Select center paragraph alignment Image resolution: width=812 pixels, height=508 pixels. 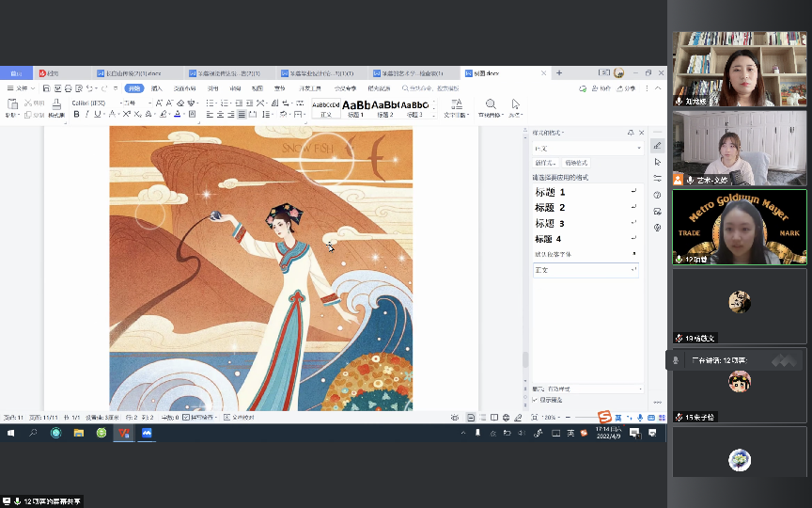(x=221, y=114)
